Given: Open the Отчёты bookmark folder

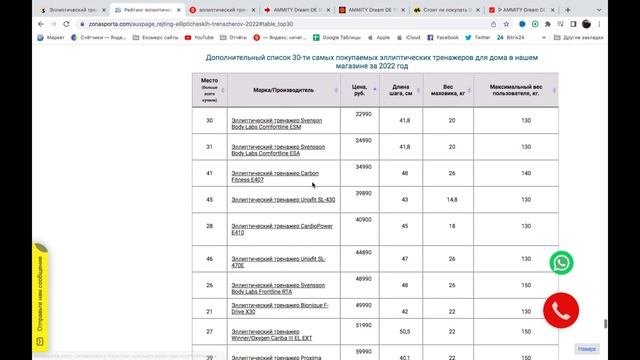Looking at the screenshot, I should pos(233,38).
